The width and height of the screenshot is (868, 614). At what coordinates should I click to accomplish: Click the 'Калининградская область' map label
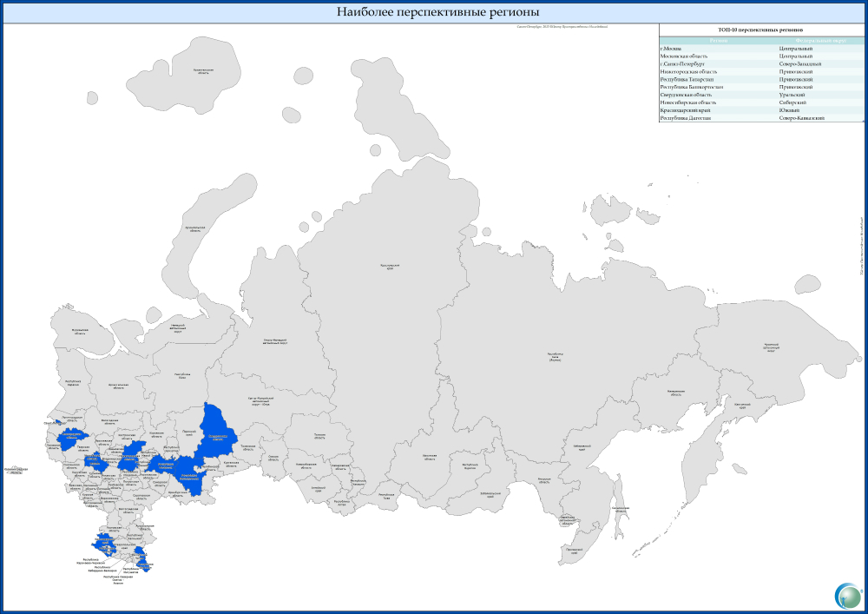pos(16,471)
